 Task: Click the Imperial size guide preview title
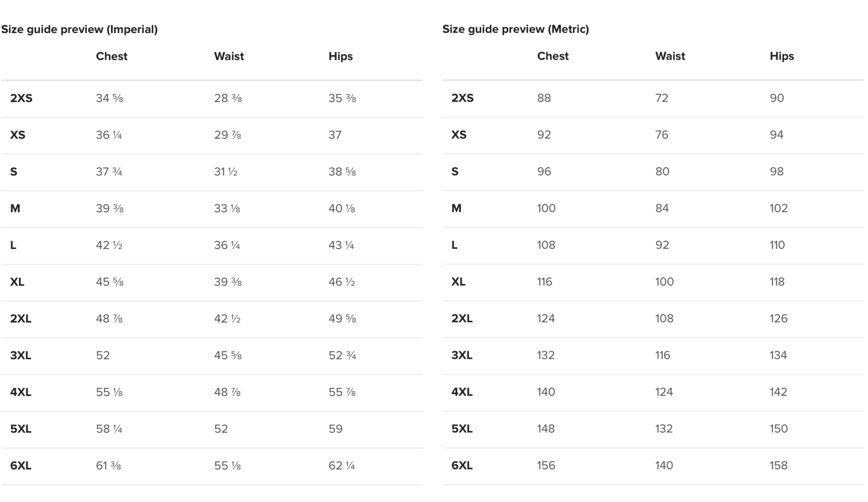pos(79,29)
